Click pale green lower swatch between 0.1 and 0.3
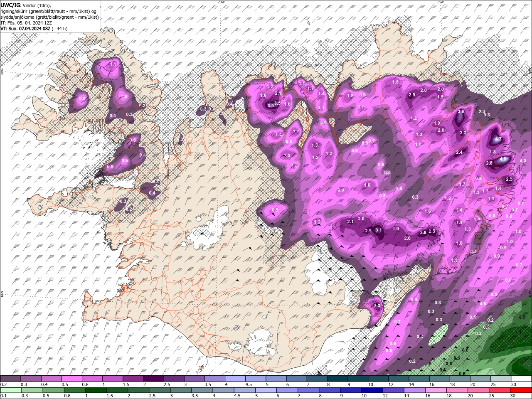The height and width of the screenshot is (399, 532). pos(10,390)
